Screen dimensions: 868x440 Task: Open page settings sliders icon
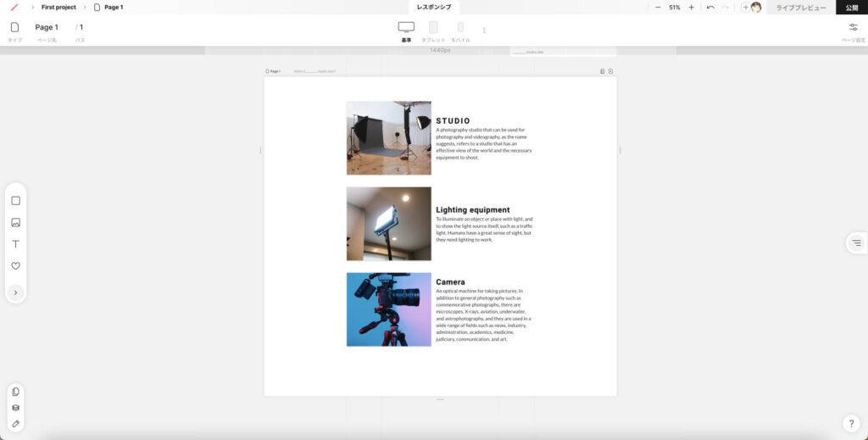click(x=853, y=27)
